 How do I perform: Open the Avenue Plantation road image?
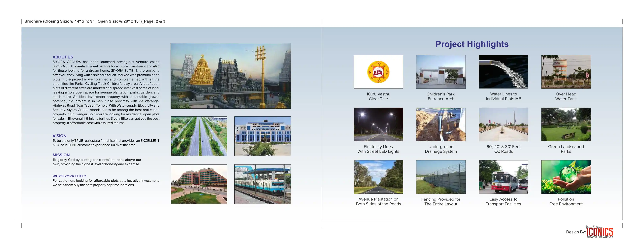coord(378,177)
